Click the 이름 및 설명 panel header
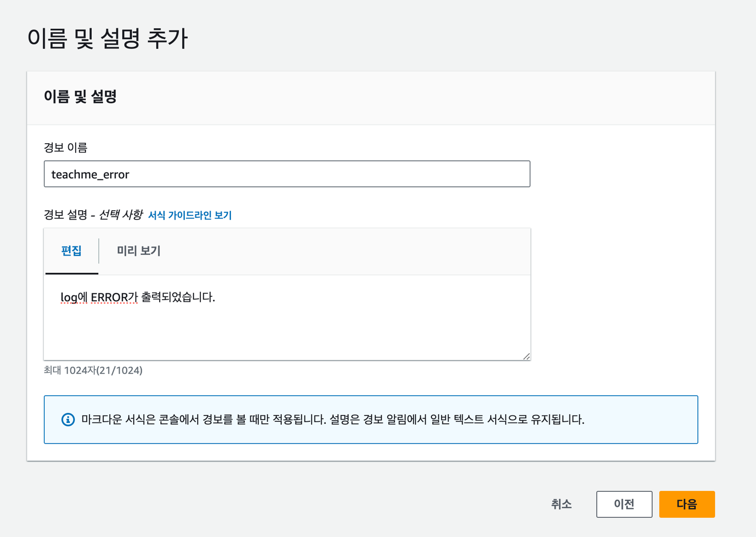Image resolution: width=756 pixels, height=537 pixels. click(x=80, y=97)
